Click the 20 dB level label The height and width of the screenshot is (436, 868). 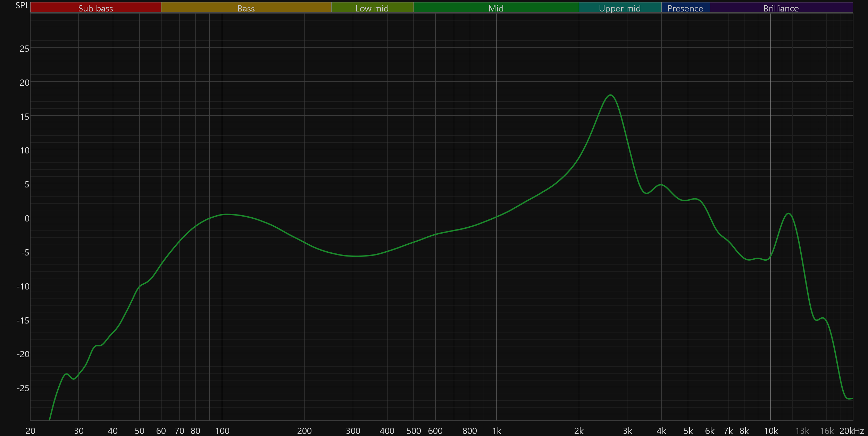[x=24, y=83]
